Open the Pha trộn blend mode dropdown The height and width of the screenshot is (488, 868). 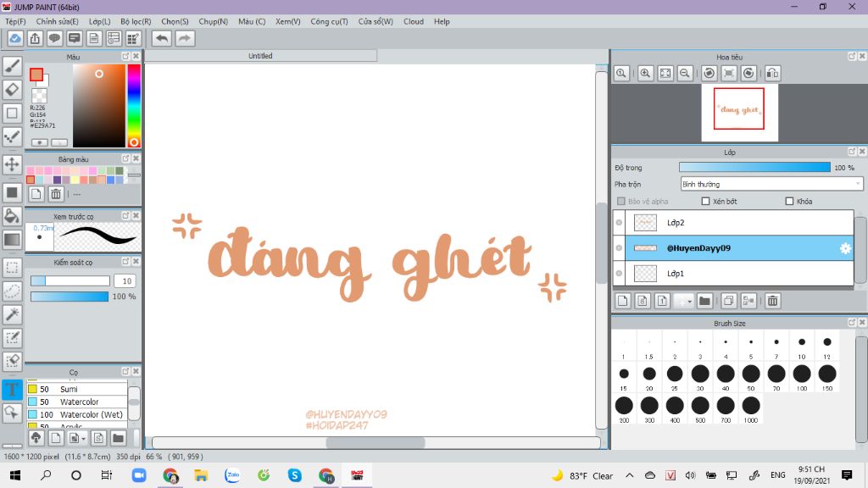771,184
